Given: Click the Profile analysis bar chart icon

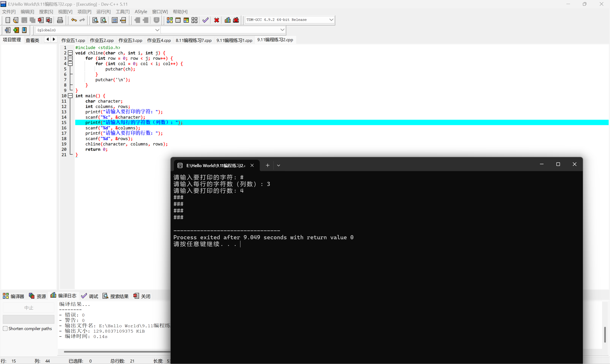Looking at the screenshot, I should 228,20.
